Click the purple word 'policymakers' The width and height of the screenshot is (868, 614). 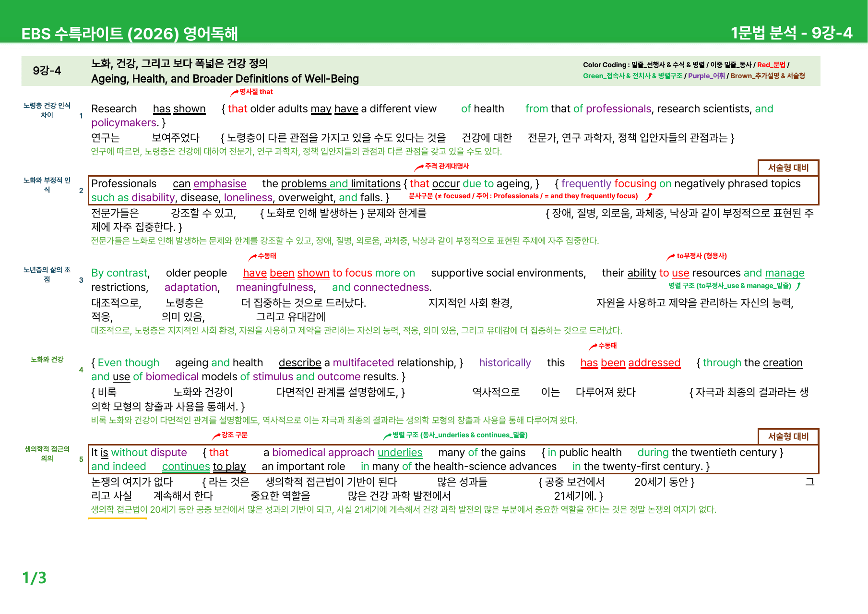pos(123,123)
